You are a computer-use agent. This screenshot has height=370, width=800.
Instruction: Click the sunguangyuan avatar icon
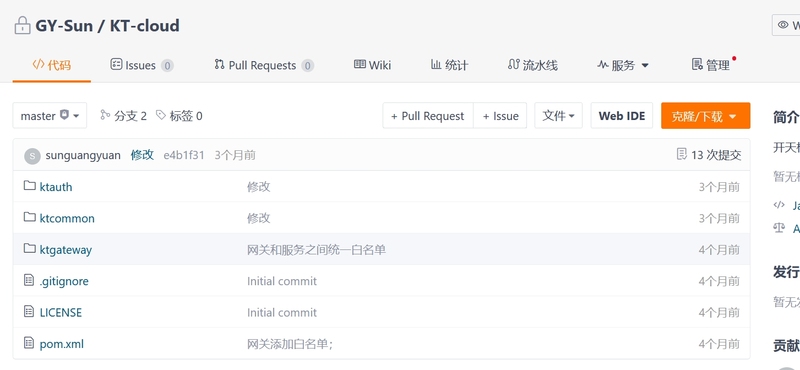point(32,156)
